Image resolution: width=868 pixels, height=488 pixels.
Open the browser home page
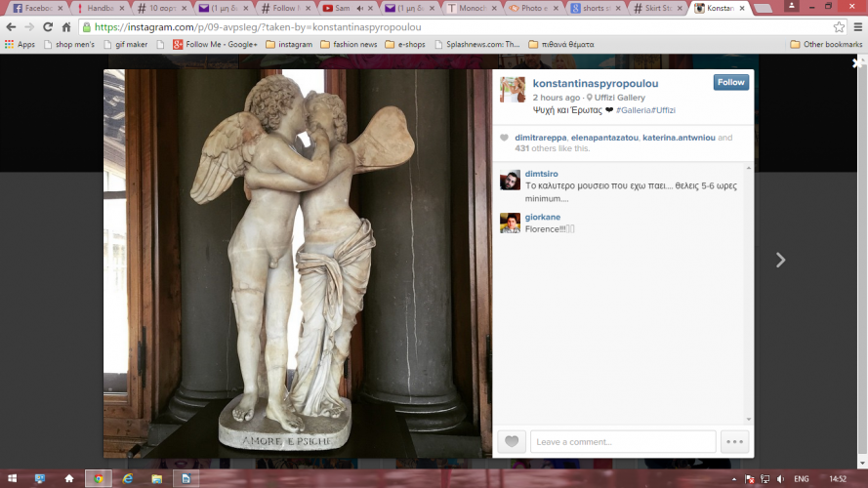coord(66,27)
